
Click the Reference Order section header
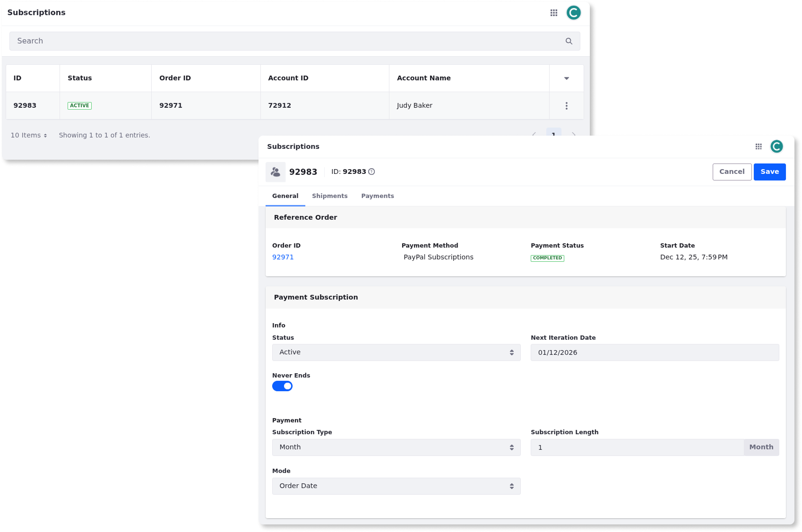pos(526,217)
